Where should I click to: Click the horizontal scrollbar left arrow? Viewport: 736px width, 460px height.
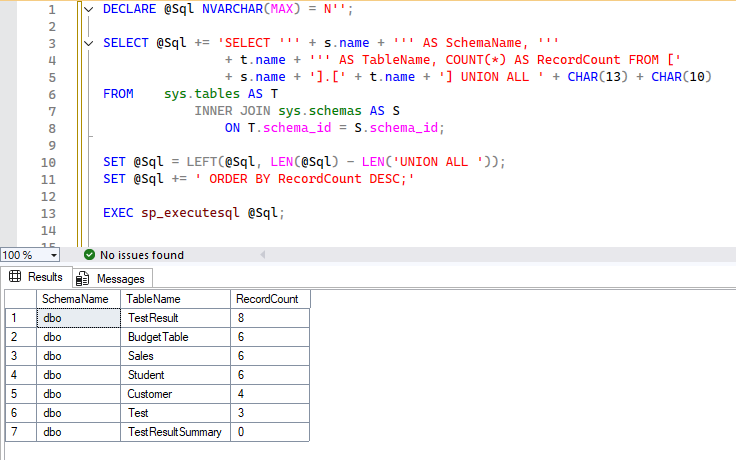tap(68, 255)
